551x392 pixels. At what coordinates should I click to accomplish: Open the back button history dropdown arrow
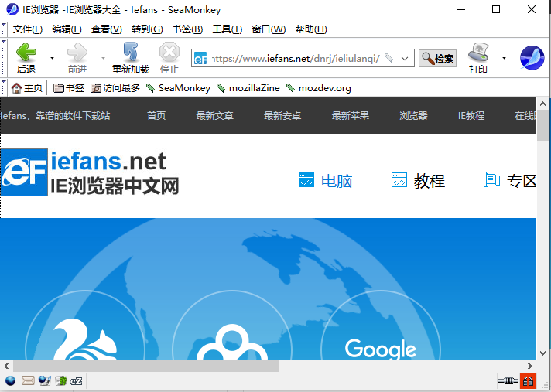click(52, 58)
